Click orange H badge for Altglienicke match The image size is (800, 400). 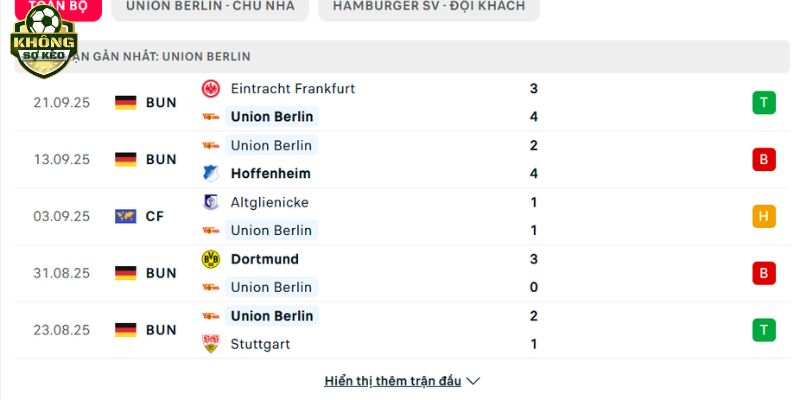(764, 216)
